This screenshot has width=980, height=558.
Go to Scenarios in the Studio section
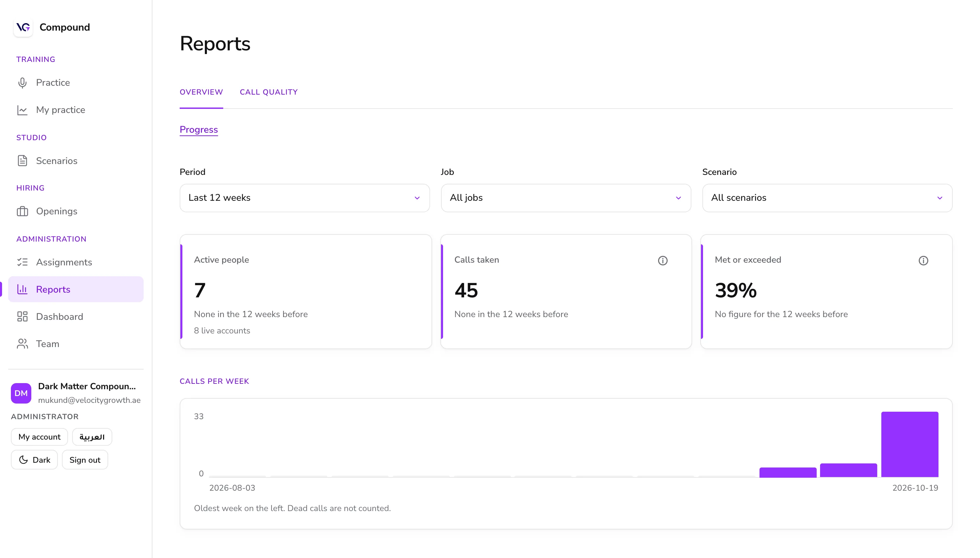76,161
